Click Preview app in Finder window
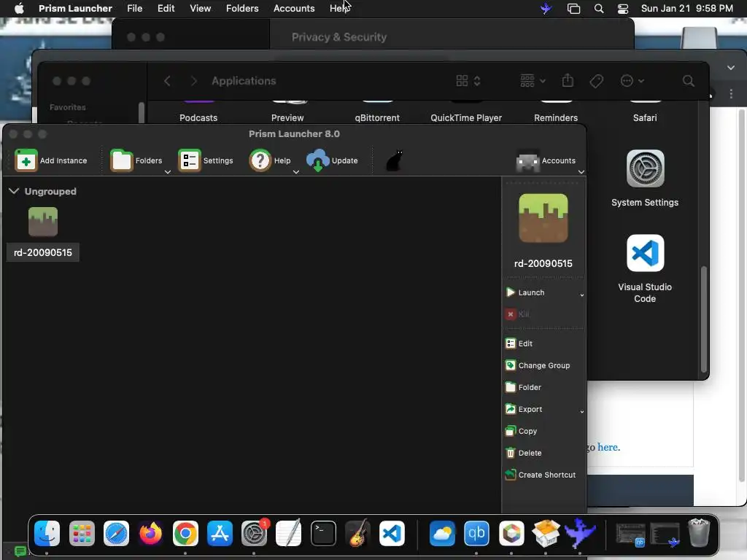This screenshot has width=747, height=560. pos(287,117)
